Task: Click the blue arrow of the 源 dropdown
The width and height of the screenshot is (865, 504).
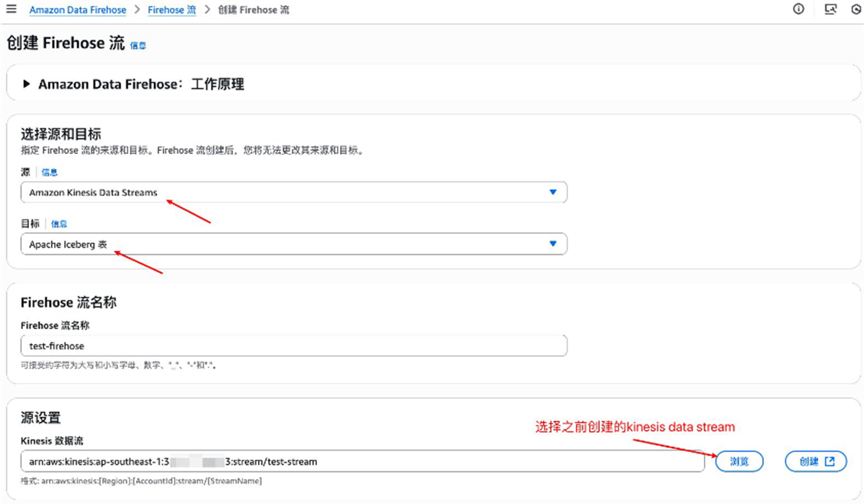Action: 553,192
